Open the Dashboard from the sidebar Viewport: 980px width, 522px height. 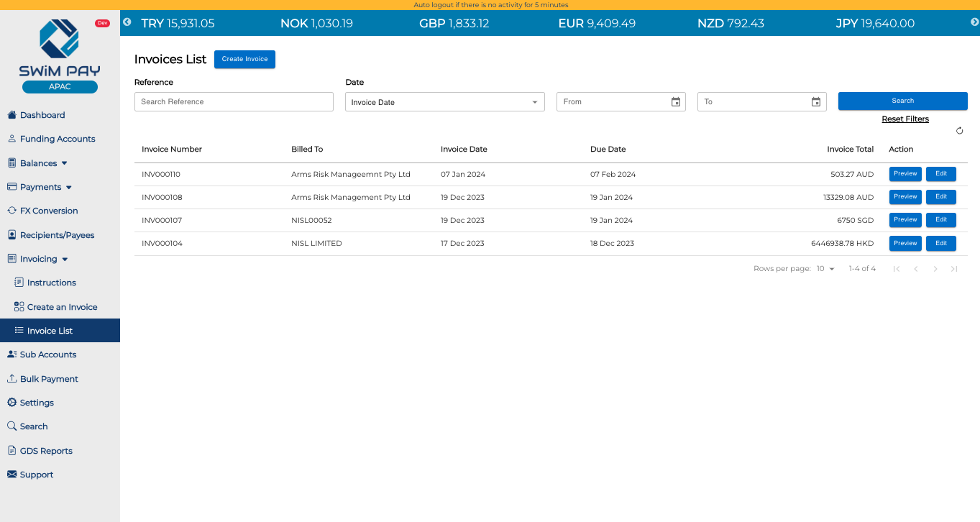pyautogui.click(x=43, y=114)
